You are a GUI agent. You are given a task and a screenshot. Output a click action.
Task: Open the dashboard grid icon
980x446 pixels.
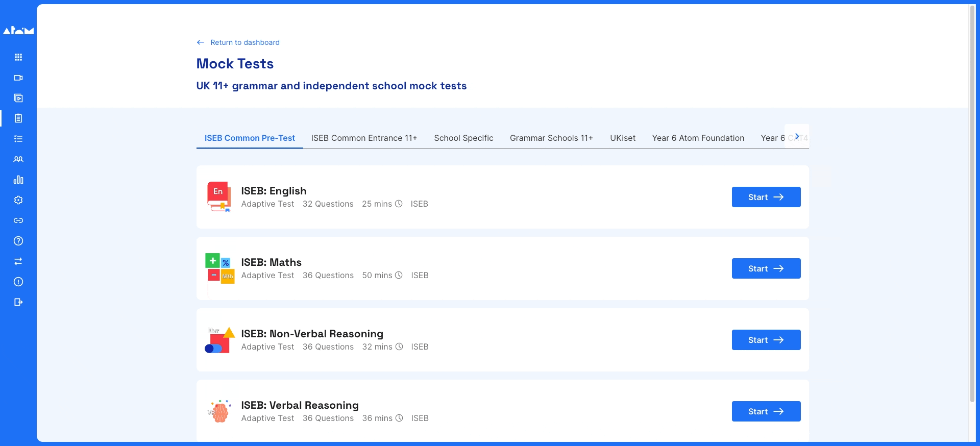coord(18,57)
